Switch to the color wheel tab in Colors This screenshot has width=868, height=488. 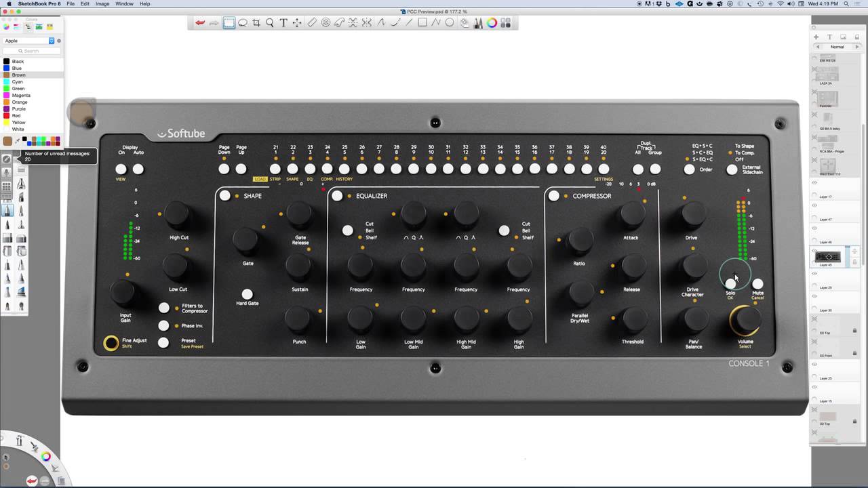[x=6, y=26]
